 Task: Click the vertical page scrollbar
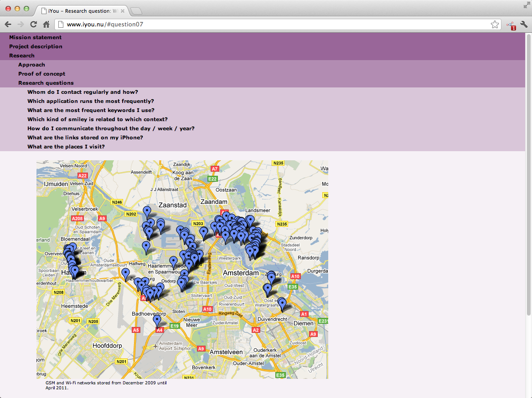[x=528, y=173]
